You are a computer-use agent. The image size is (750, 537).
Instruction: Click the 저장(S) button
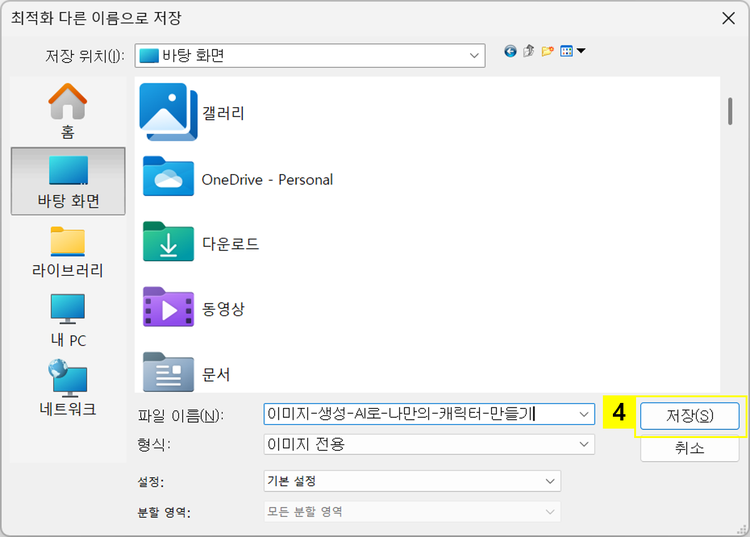tap(690, 416)
